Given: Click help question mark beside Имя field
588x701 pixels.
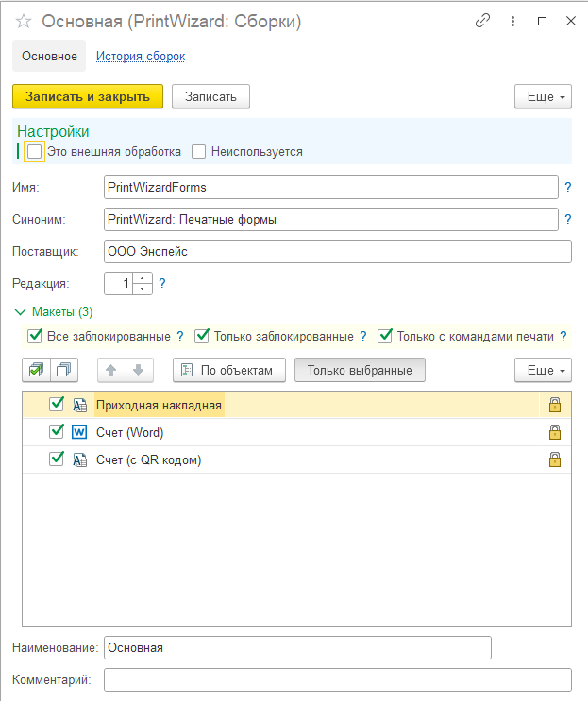Looking at the screenshot, I should [x=567, y=187].
